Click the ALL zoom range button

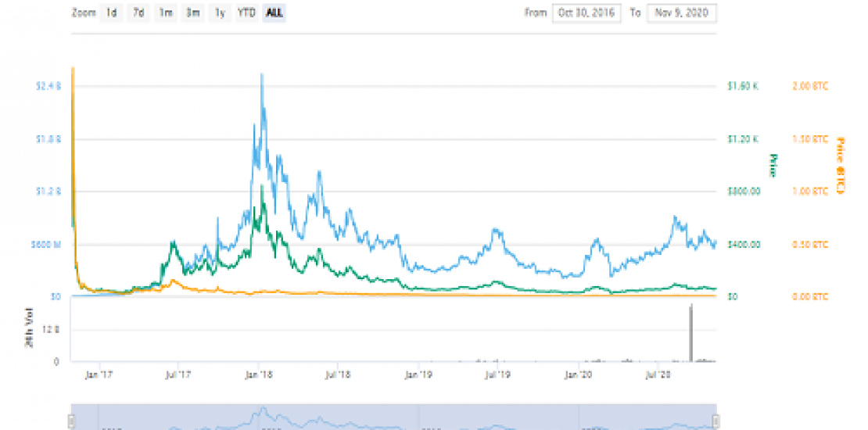(274, 13)
